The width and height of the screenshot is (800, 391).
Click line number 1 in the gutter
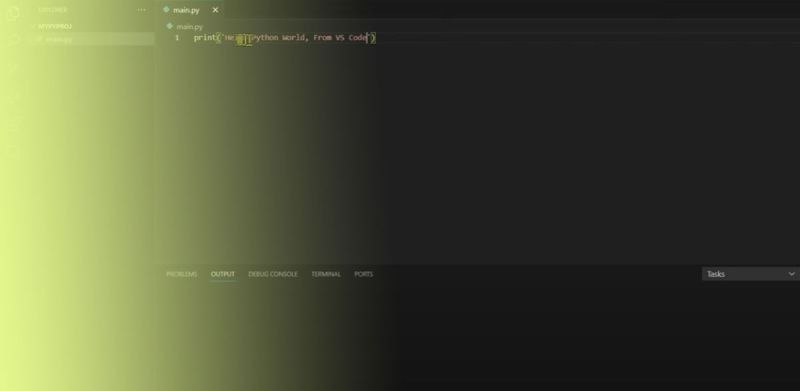click(177, 38)
